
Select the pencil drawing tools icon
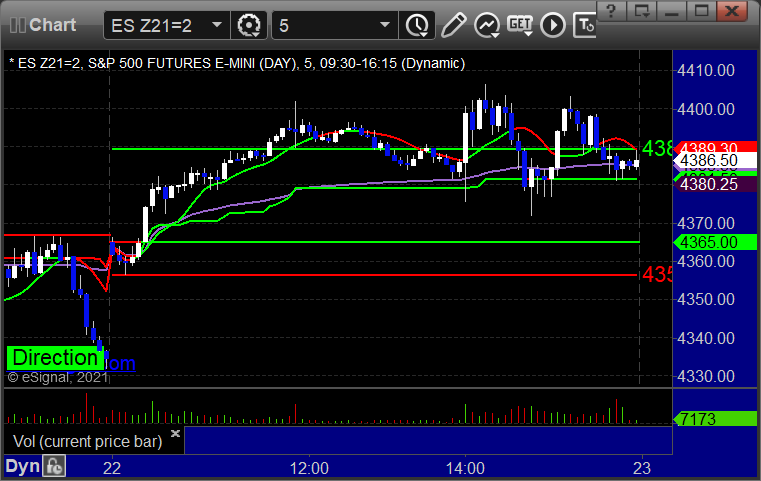(x=453, y=25)
